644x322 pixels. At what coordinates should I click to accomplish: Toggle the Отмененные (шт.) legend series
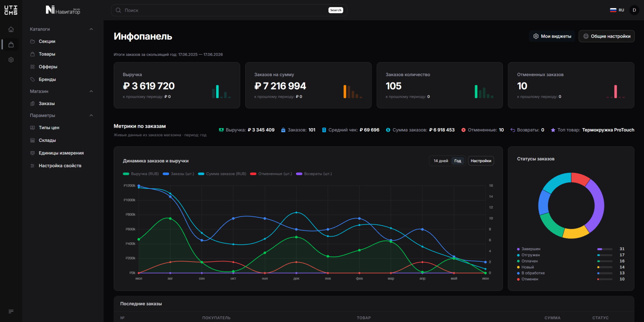(271, 174)
